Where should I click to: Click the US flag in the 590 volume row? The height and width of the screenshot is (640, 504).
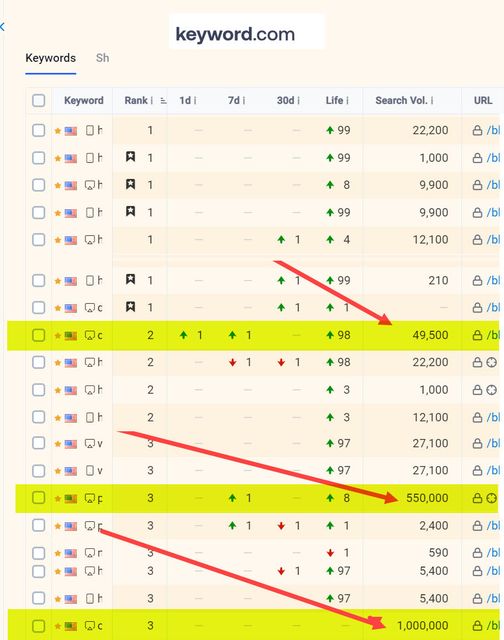(x=71, y=553)
